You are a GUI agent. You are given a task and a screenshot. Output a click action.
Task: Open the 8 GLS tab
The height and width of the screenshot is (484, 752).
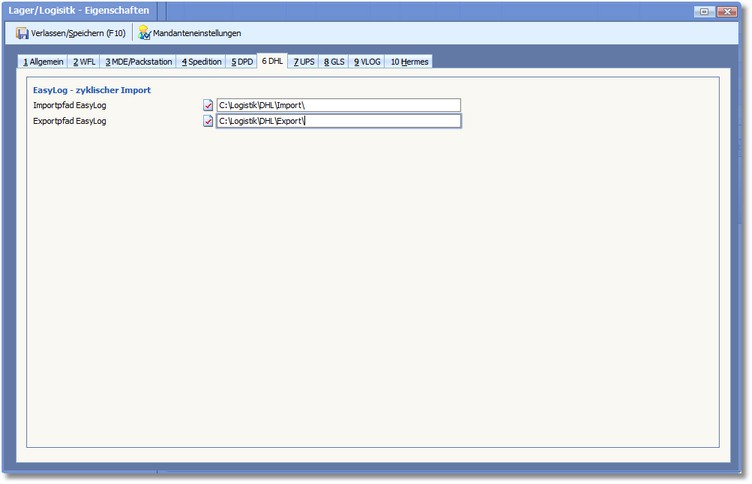point(334,62)
